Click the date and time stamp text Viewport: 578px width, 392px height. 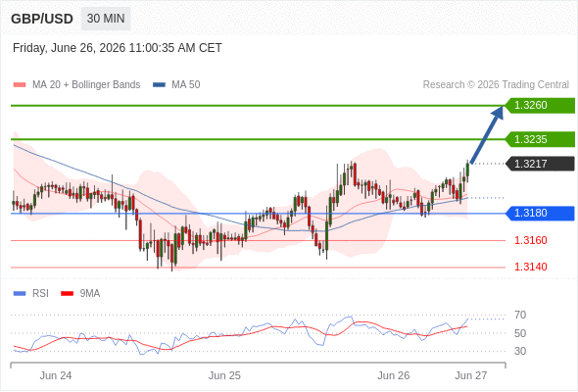(x=118, y=48)
